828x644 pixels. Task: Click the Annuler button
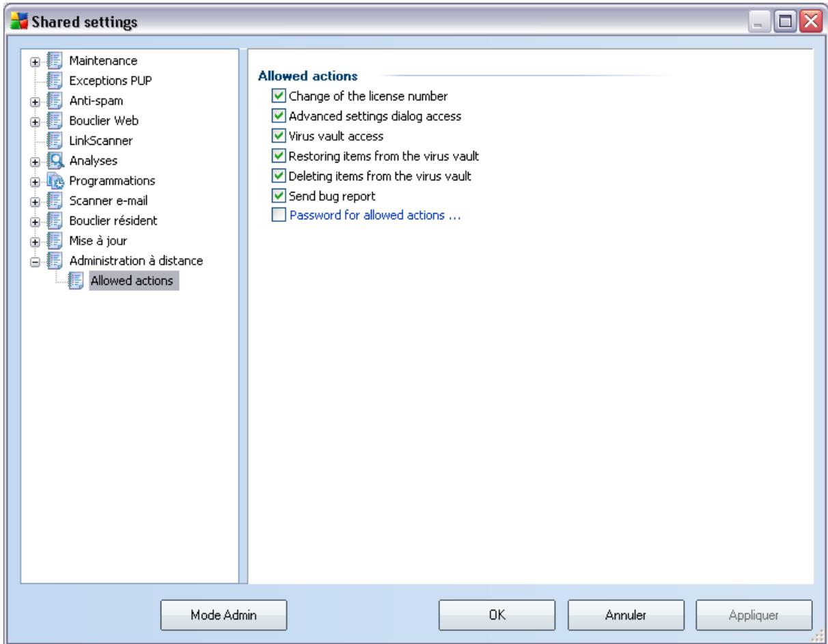(x=626, y=615)
